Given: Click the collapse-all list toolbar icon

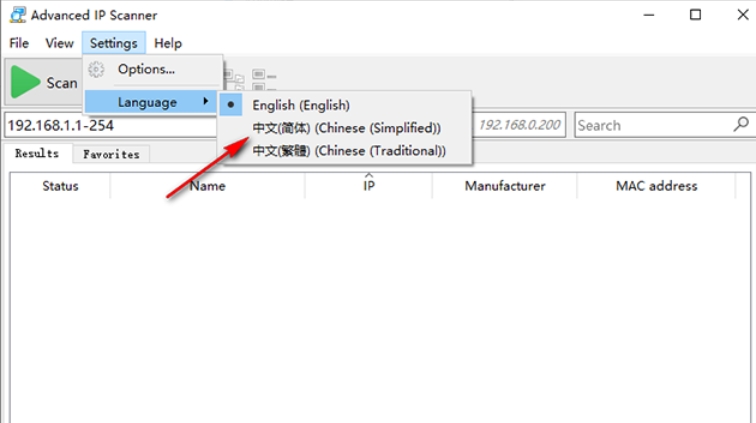Looking at the screenshot, I should point(264,81).
